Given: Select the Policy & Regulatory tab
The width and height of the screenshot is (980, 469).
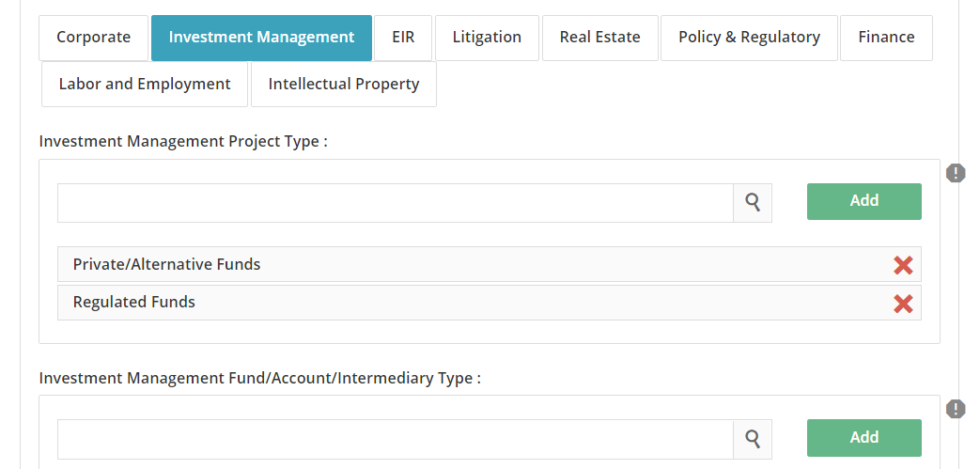Looking at the screenshot, I should click(749, 38).
